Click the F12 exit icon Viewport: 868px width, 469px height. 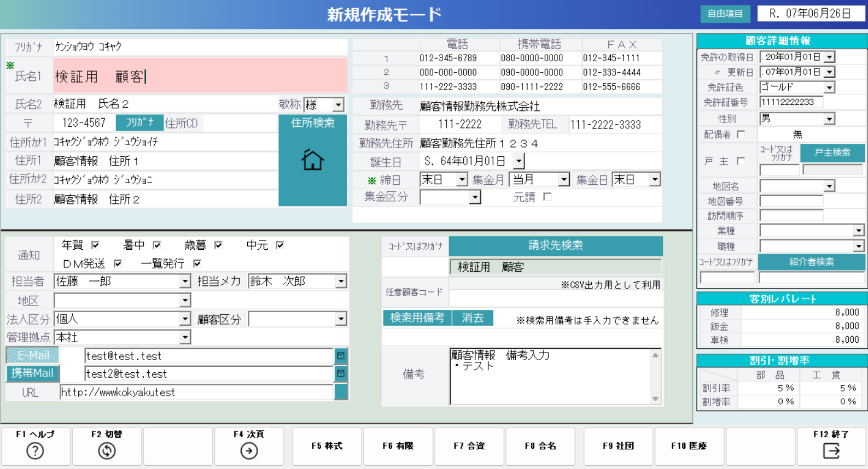click(831, 451)
